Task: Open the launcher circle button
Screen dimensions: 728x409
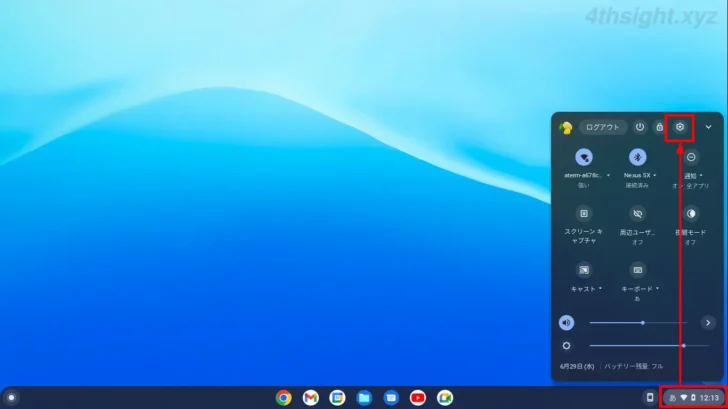Action: [11, 398]
